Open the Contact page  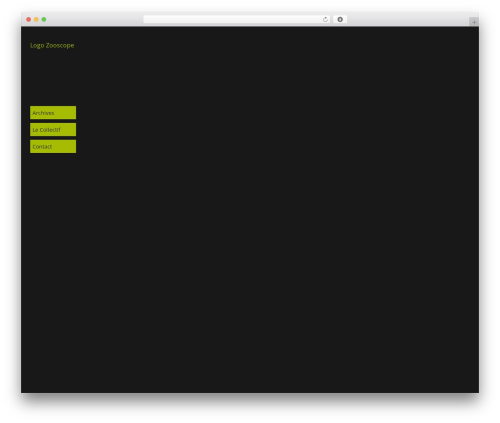[x=53, y=147]
